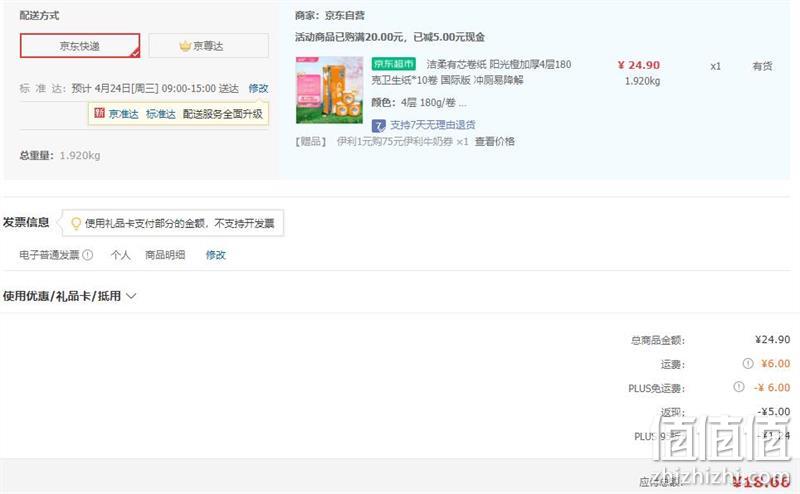Image resolution: width=800 pixels, height=494 pixels.
Task: Click the 总重量 1.920kg value
Action: pos(80,155)
